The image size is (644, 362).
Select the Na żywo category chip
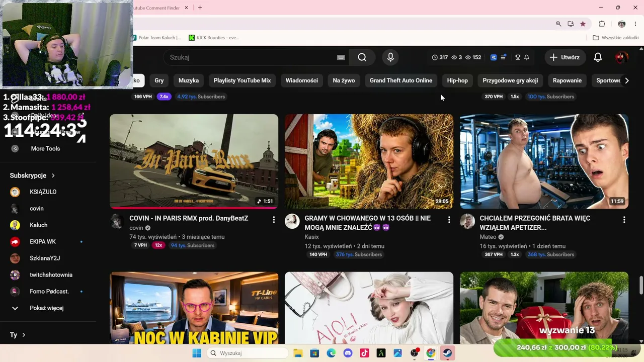(x=344, y=80)
